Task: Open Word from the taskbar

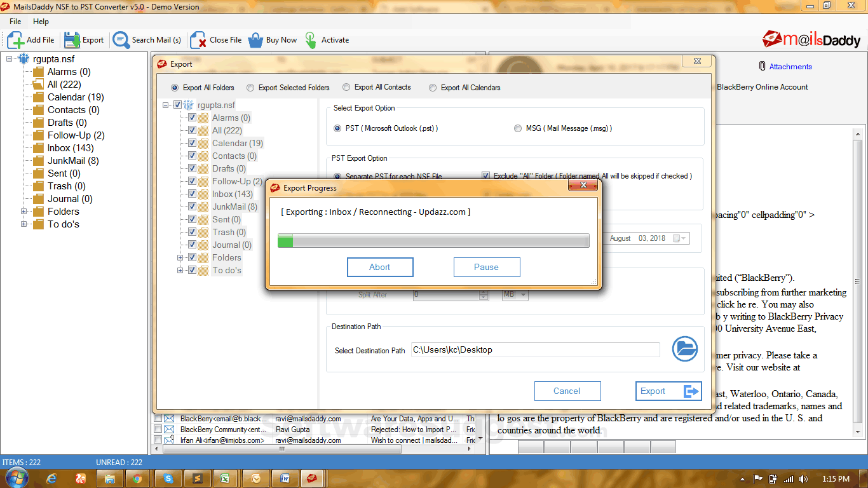Action: [x=285, y=478]
